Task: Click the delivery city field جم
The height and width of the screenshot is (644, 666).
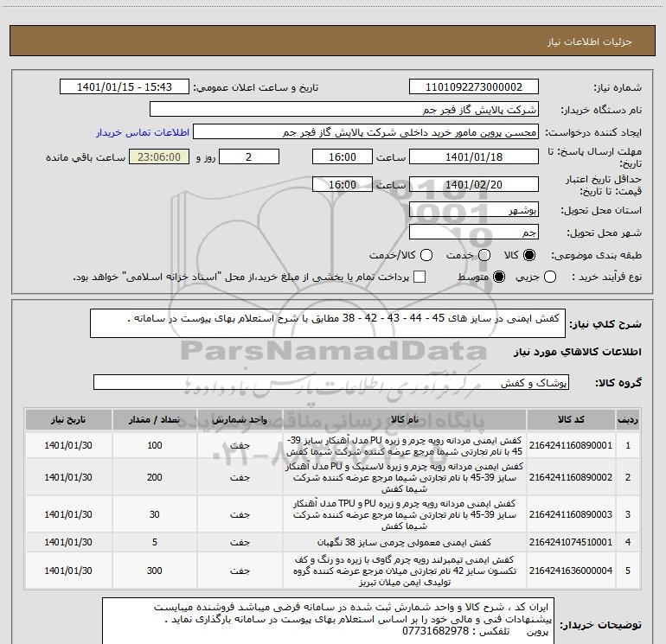Action: [x=474, y=232]
